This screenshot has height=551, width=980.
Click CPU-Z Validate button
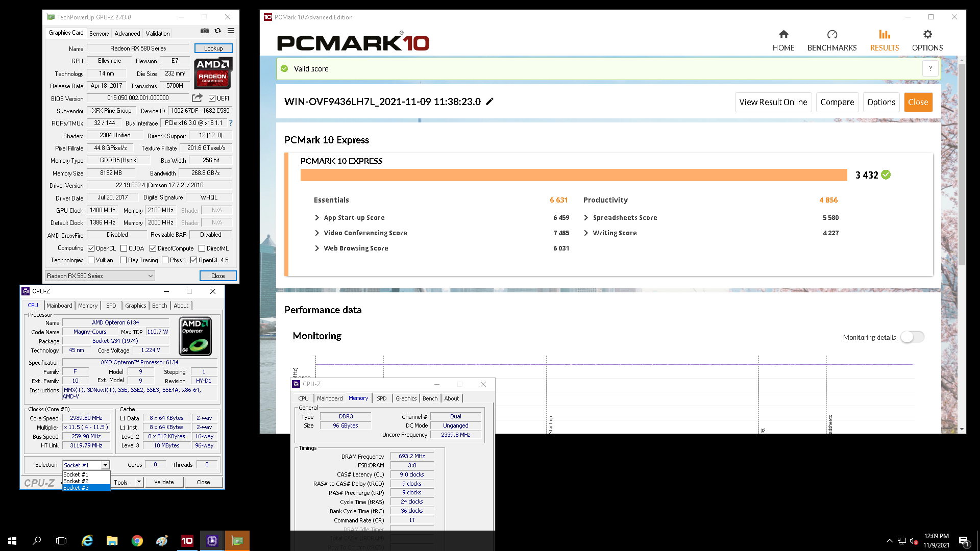point(164,482)
